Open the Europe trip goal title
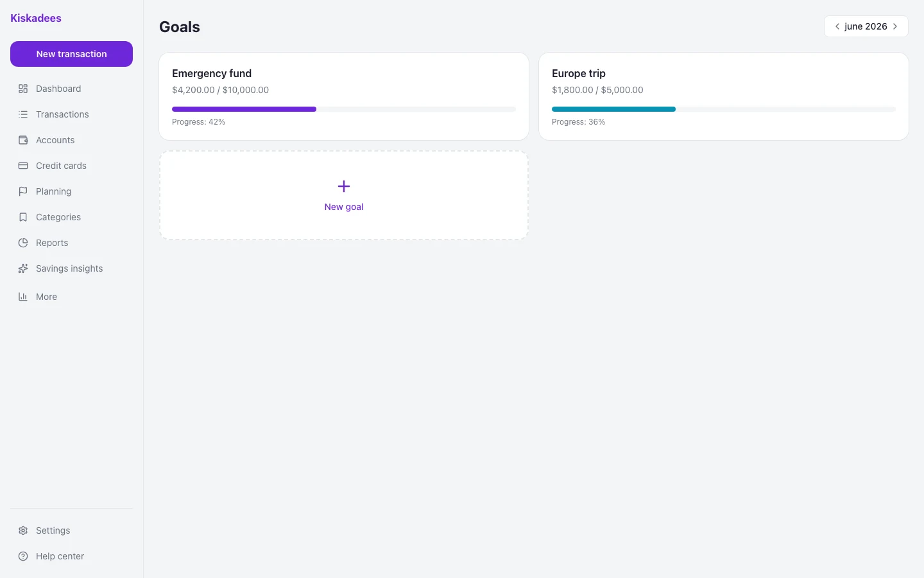 click(x=579, y=73)
